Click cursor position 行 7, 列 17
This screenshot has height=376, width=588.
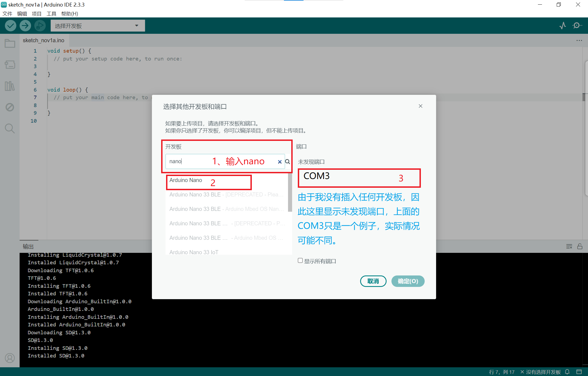(502, 372)
